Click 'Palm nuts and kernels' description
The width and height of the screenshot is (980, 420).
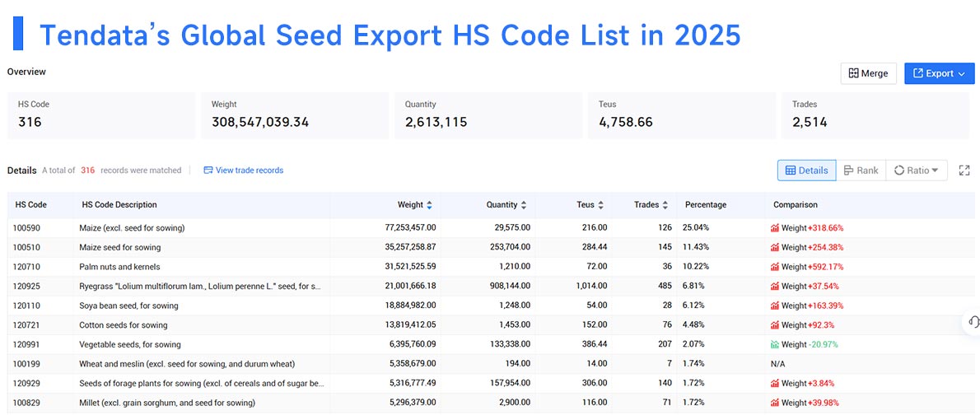120,267
